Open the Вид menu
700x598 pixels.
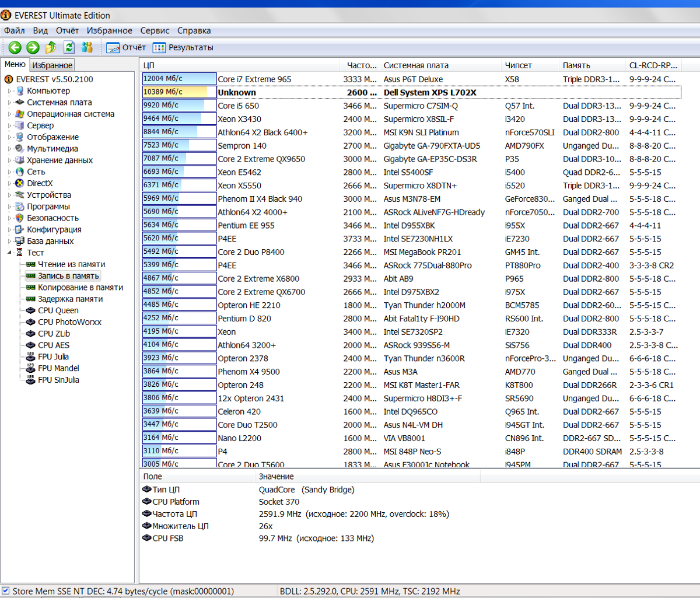(40, 30)
